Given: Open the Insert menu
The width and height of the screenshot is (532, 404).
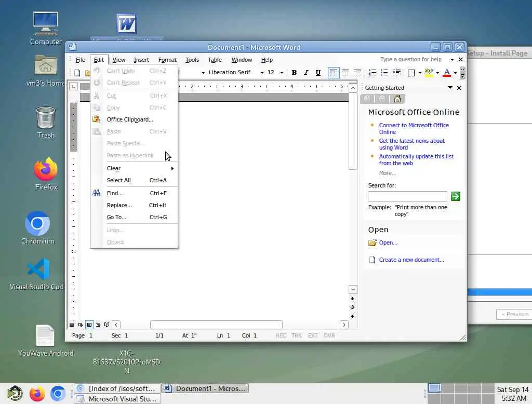Looking at the screenshot, I should 141,60.
